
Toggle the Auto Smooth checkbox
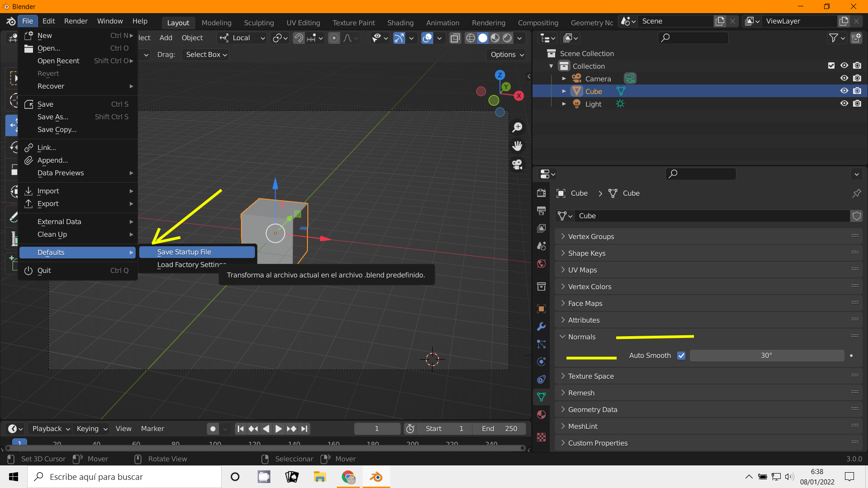tap(681, 356)
